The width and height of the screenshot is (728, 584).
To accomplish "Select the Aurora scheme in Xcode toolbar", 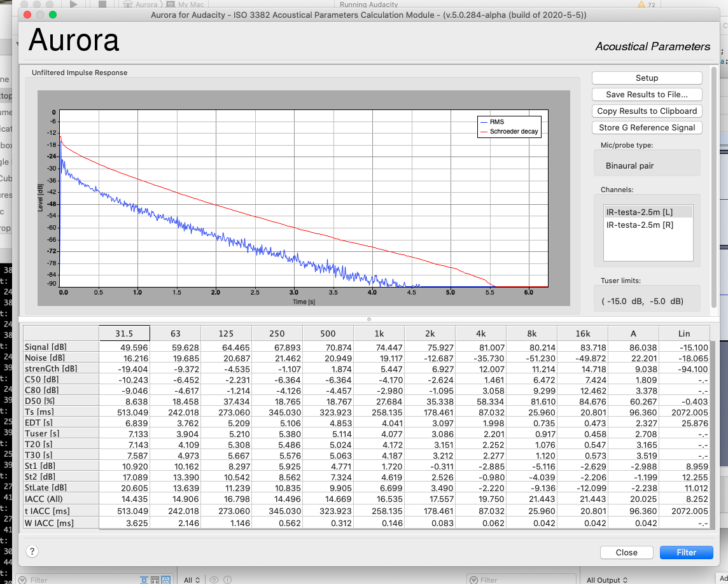I will pyautogui.click(x=141, y=4).
